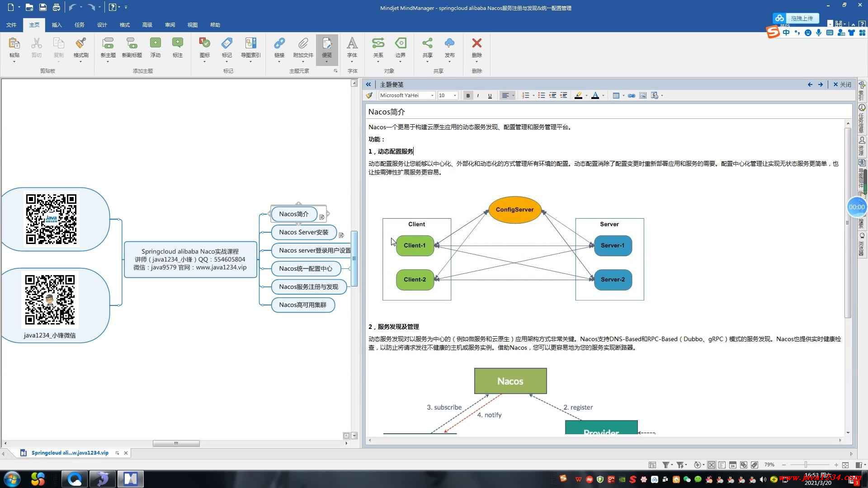Click the Paste (粘贴) icon

[14, 43]
